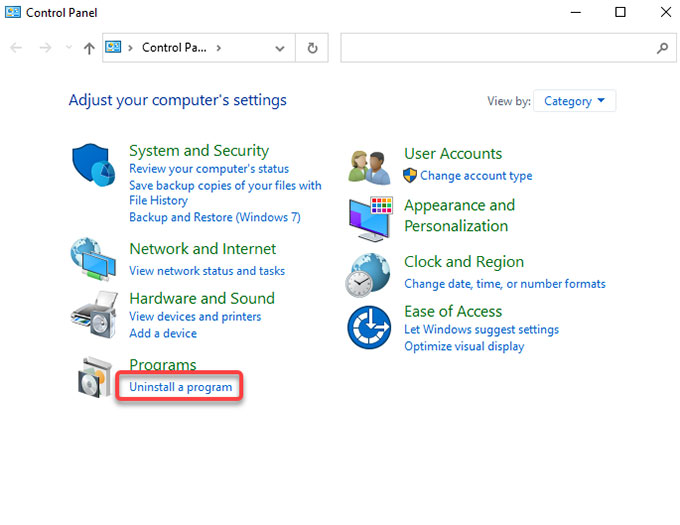
Task: Click Uninstall a program link
Action: click(x=180, y=387)
